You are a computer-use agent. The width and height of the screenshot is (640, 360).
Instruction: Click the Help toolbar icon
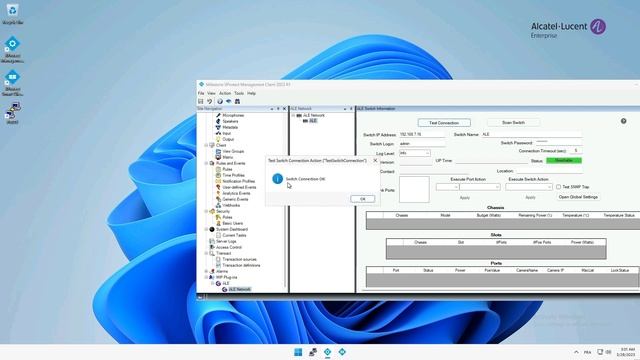coord(220,101)
